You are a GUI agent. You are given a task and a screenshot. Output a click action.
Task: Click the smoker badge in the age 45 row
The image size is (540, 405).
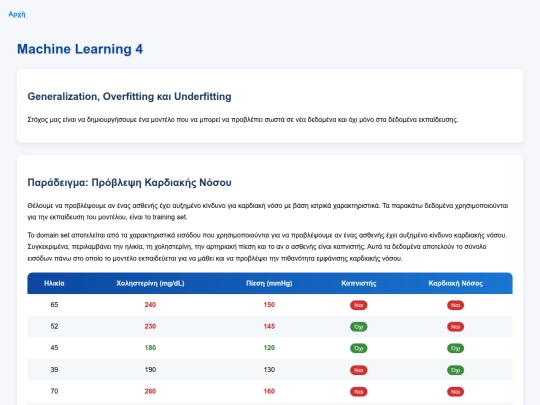click(x=359, y=348)
